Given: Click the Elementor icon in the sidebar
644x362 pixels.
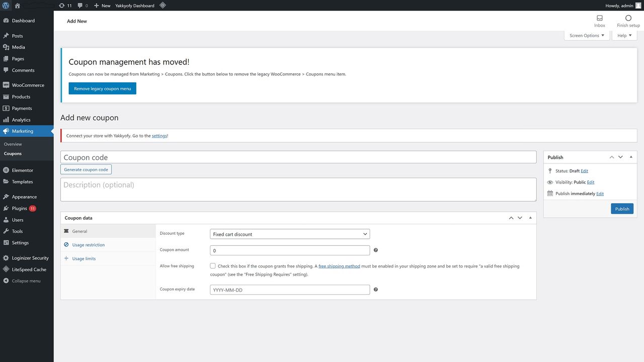Looking at the screenshot, I should 6,170.
